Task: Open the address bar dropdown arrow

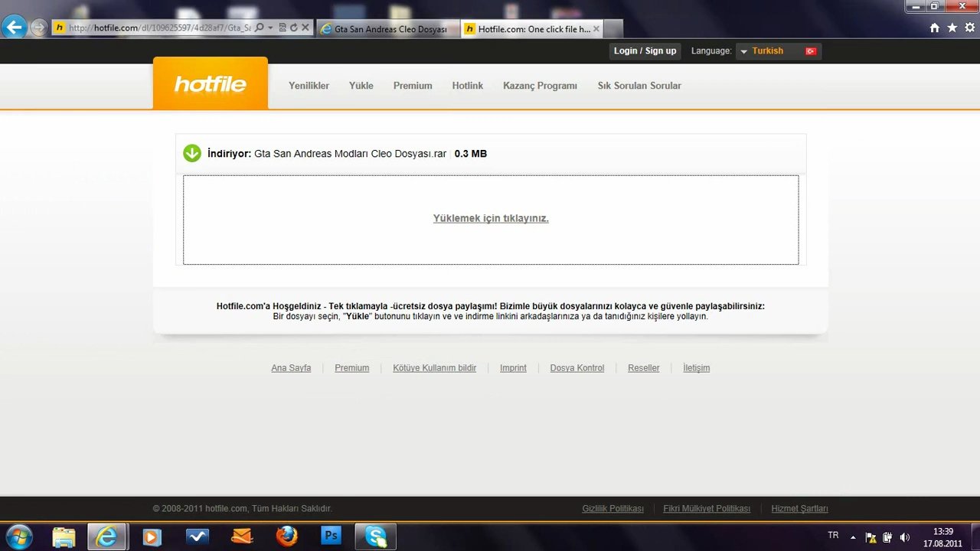Action: click(270, 28)
